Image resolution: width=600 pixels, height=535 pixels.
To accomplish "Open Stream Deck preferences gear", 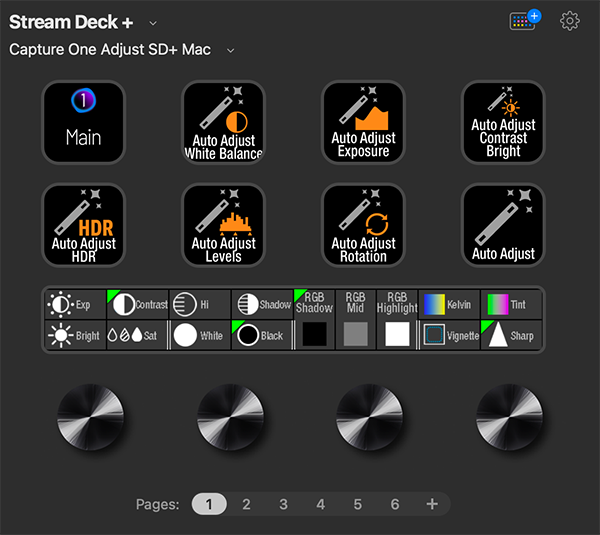I will click(570, 21).
